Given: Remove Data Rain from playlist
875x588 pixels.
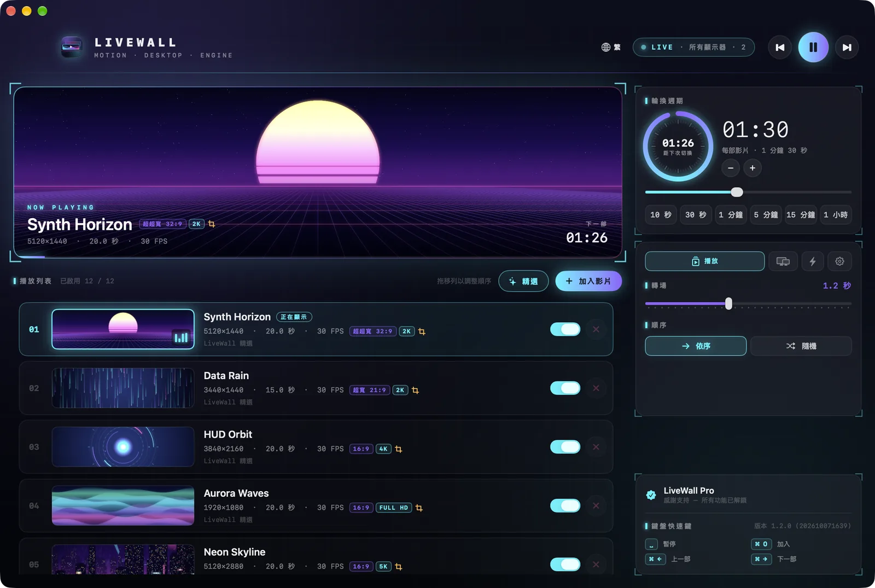Looking at the screenshot, I should pos(596,388).
